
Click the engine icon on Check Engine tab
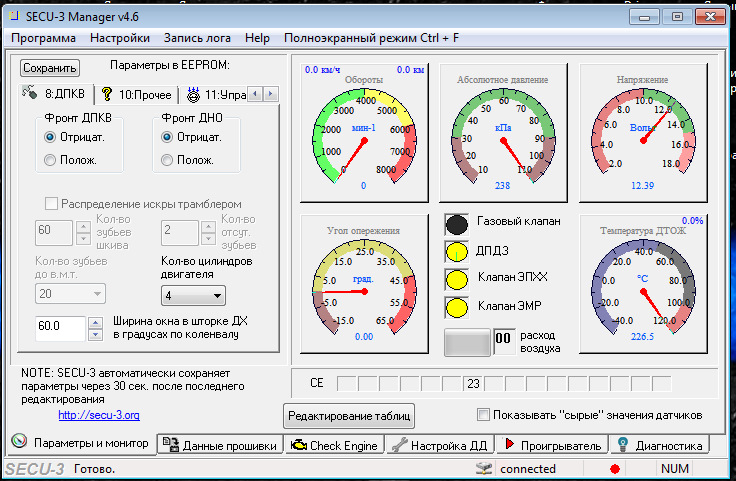coord(299,445)
